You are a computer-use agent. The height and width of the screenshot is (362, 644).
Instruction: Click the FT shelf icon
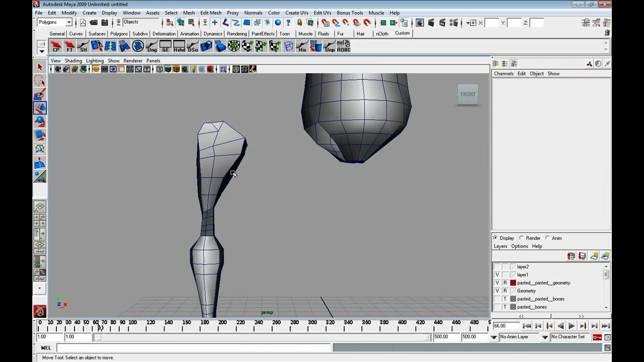click(x=69, y=47)
